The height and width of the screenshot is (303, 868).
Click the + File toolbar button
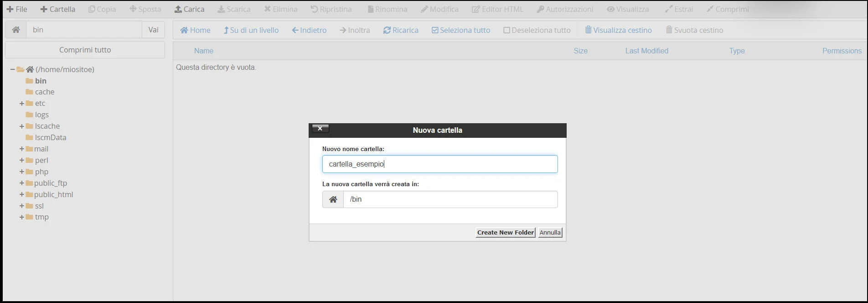click(17, 9)
